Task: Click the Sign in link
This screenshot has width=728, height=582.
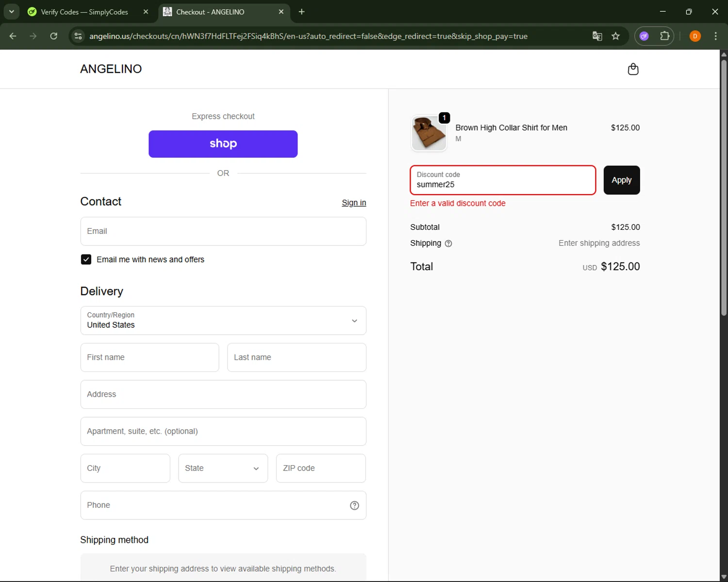Action: click(x=354, y=203)
